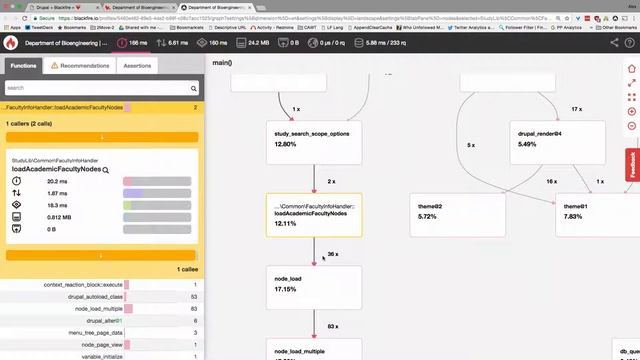640x360 pixels.
Task: Click the loadAcademicFacultyNodes graph node
Action: pos(314,215)
